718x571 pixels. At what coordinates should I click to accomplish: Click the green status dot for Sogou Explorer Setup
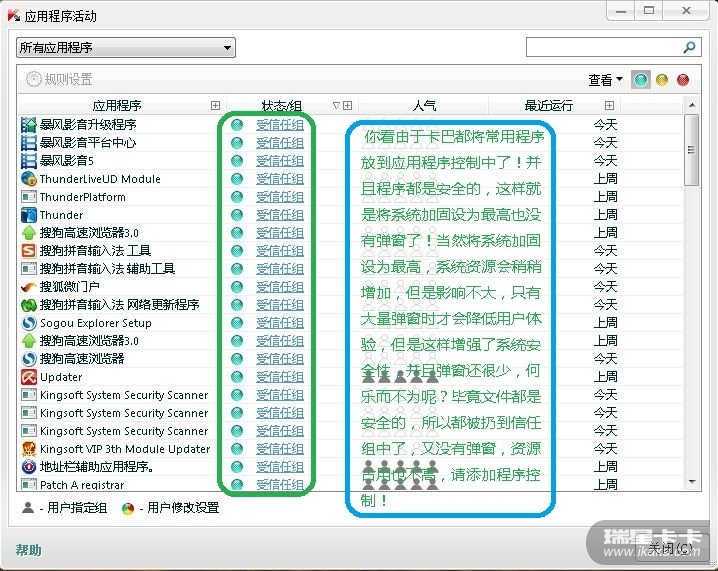237,323
